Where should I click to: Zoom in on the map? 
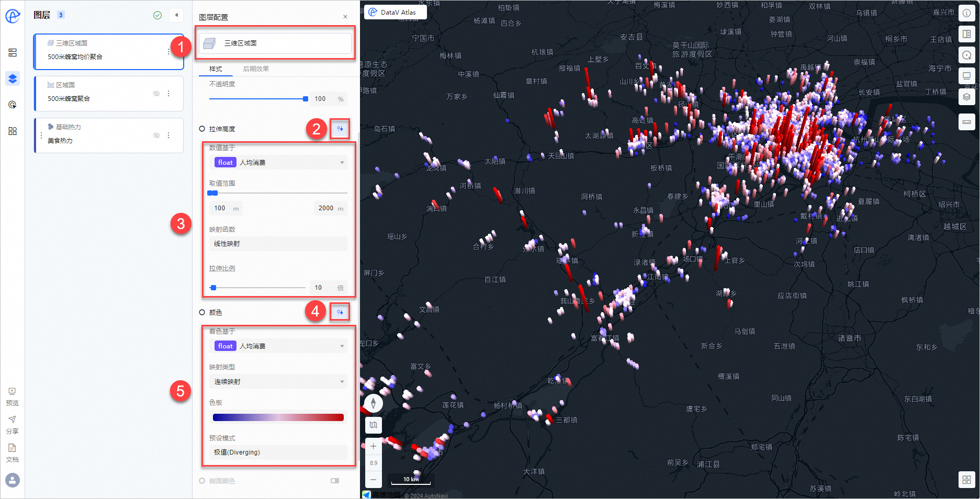pyautogui.click(x=373, y=446)
